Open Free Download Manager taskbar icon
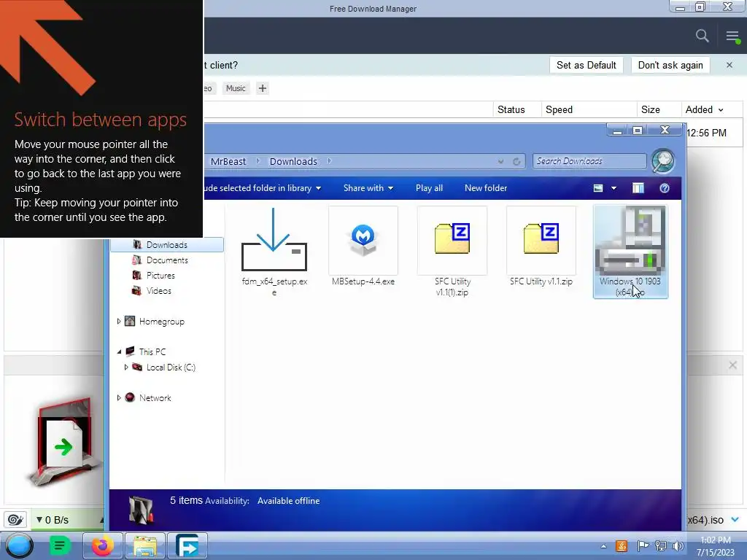Screen dimensions: 747x560 pyautogui.click(x=187, y=545)
